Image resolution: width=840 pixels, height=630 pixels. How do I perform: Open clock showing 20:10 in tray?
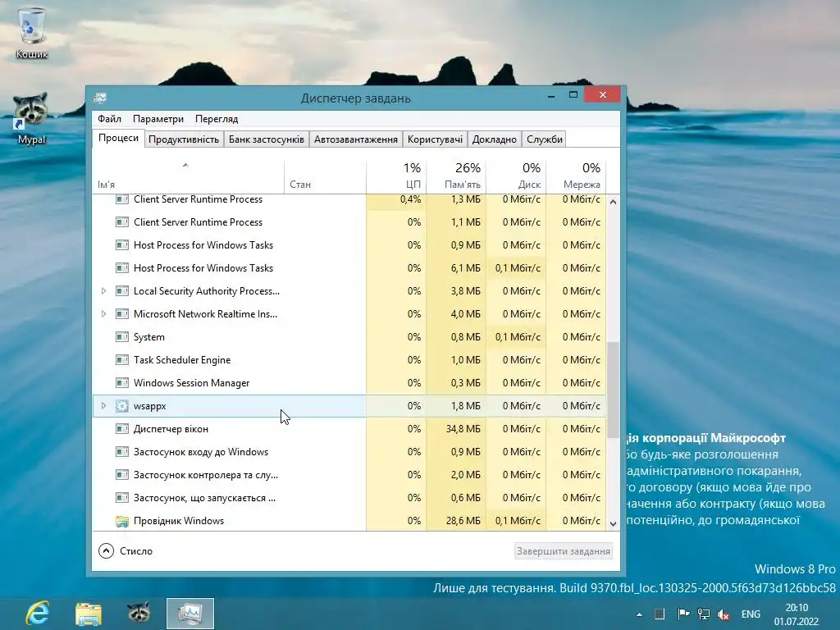pyautogui.click(x=796, y=614)
